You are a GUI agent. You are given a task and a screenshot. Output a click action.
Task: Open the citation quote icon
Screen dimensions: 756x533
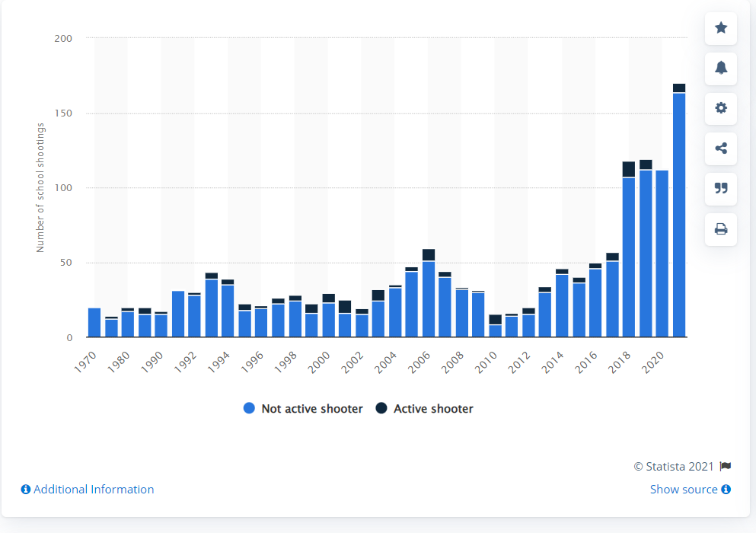point(720,188)
